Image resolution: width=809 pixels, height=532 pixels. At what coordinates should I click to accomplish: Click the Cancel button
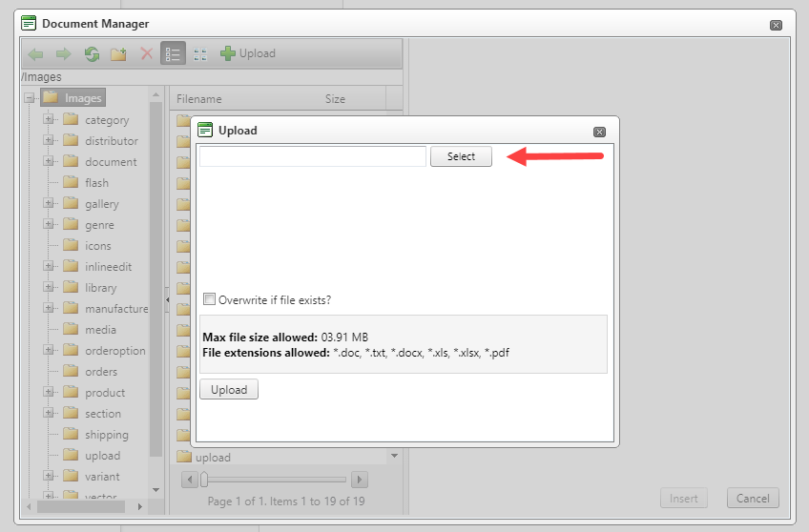click(753, 499)
